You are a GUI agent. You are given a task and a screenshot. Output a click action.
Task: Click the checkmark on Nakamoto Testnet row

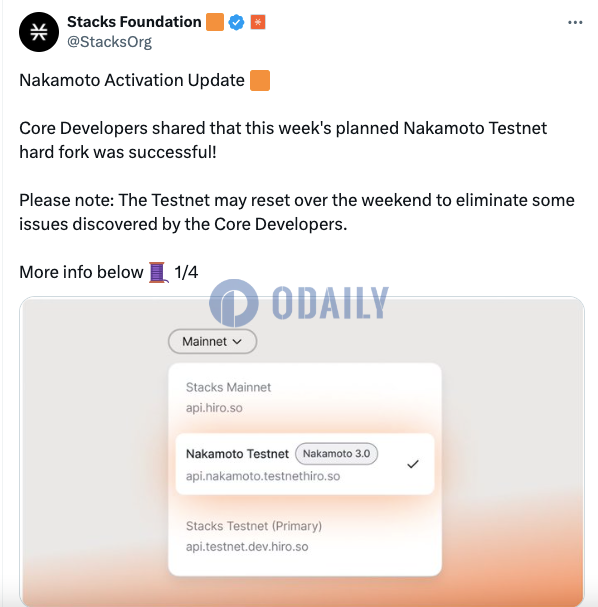pos(413,464)
